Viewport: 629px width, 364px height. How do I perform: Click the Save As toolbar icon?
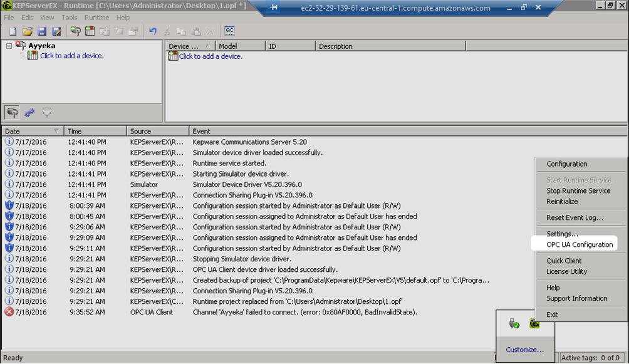click(x=56, y=31)
